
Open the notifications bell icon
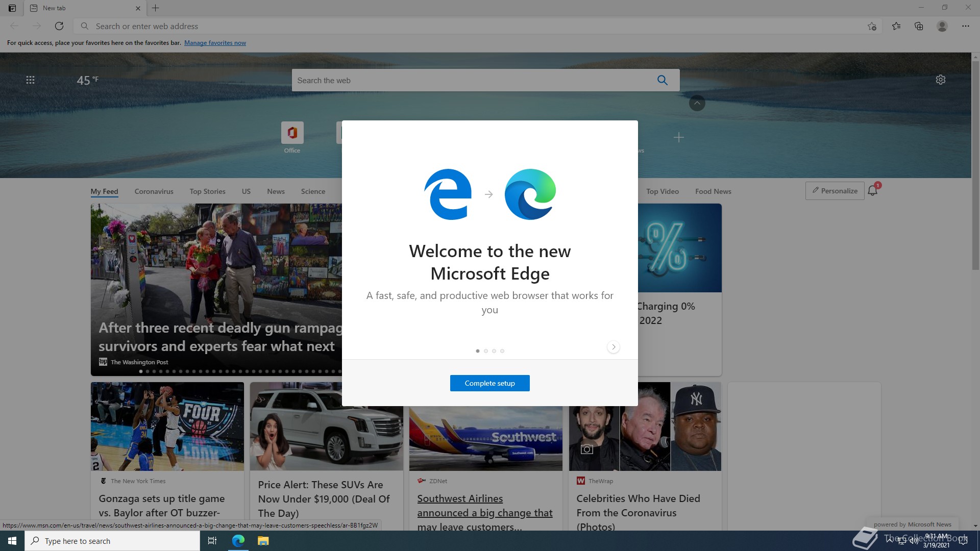pyautogui.click(x=873, y=191)
